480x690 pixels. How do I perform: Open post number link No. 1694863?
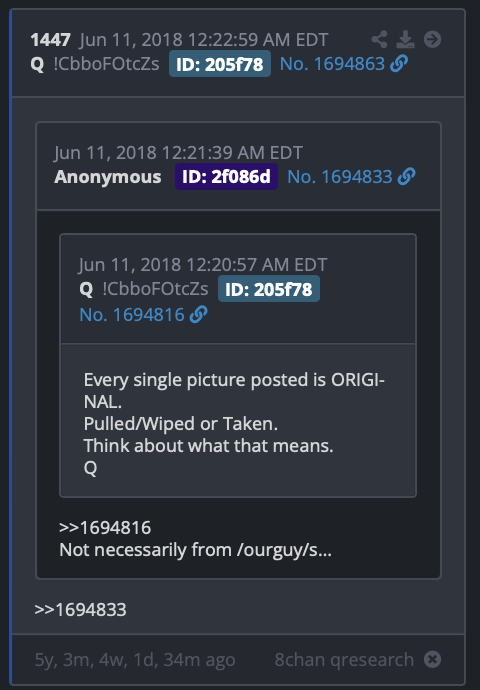(332, 64)
